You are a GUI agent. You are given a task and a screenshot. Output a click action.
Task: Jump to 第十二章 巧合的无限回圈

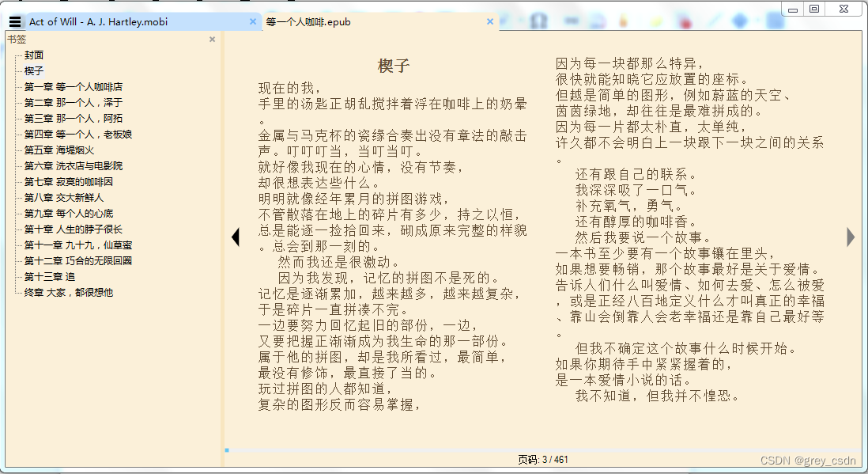(78, 260)
